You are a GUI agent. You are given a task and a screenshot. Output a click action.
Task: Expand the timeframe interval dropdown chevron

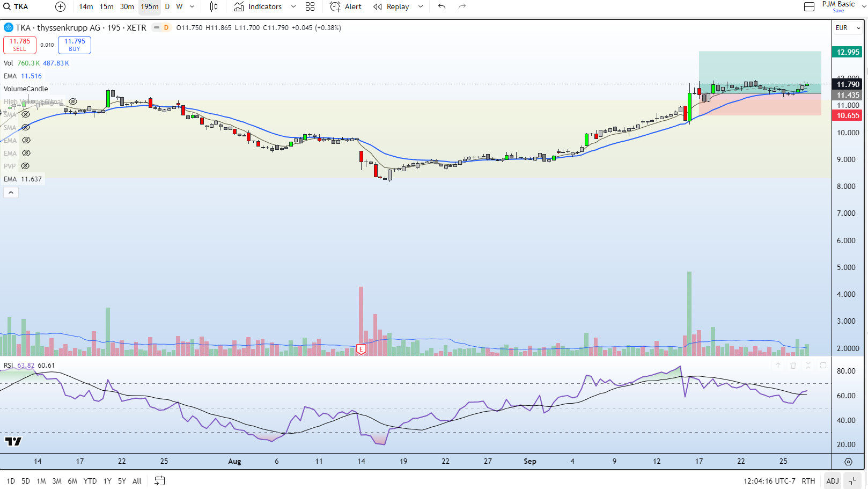tap(192, 7)
